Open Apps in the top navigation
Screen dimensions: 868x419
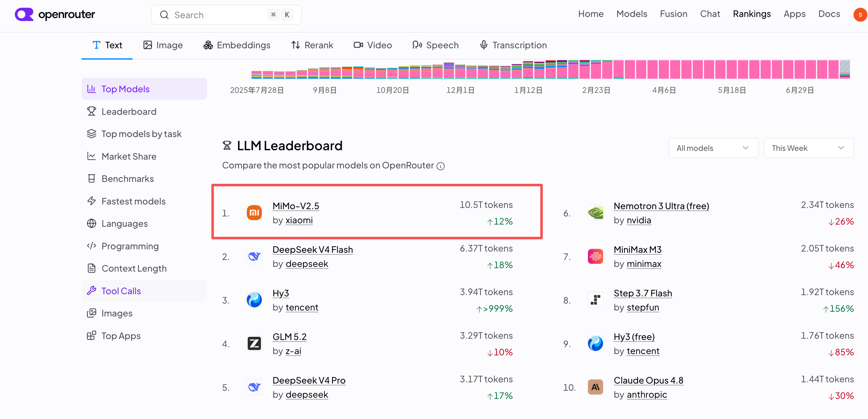tap(794, 14)
